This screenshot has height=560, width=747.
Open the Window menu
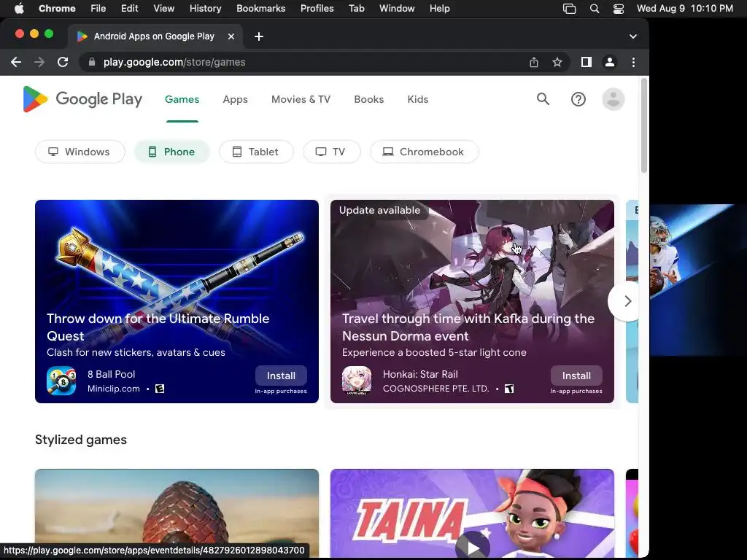(397, 8)
